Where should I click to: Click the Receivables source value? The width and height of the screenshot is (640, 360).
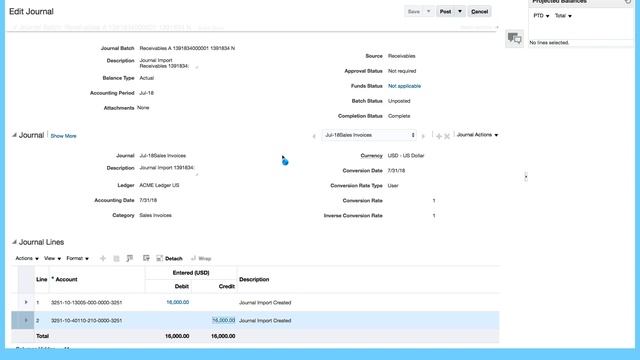point(402,56)
